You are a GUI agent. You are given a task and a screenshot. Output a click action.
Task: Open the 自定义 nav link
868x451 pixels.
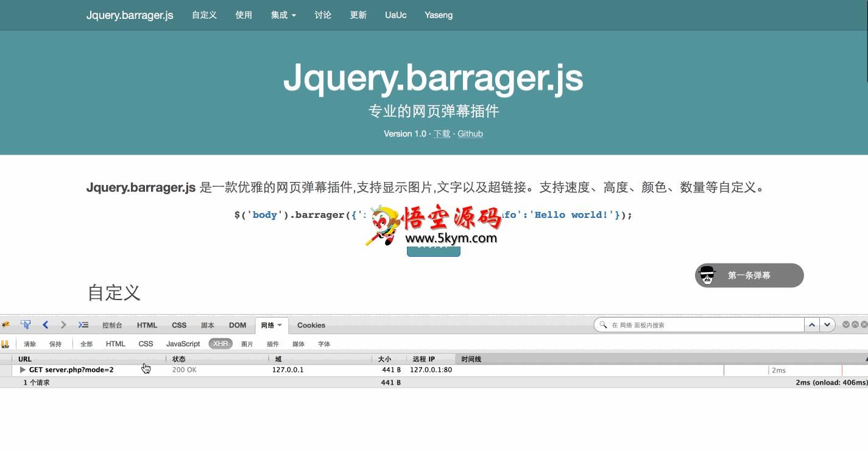click(205, 15)
